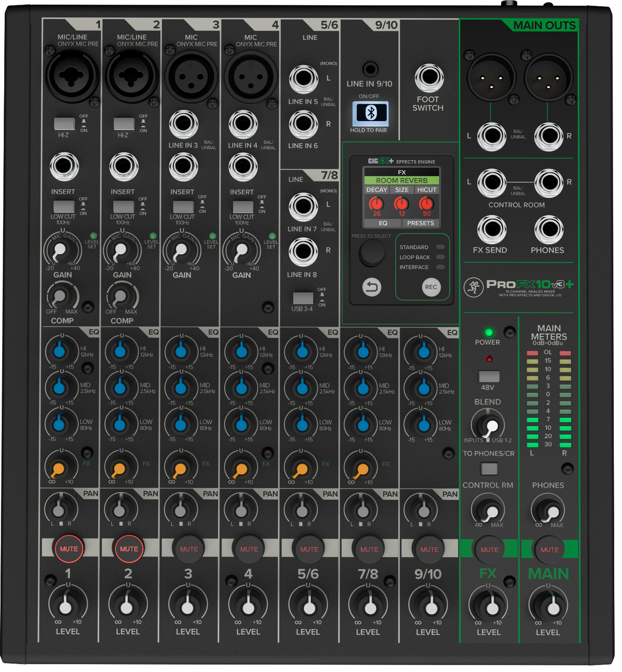Toggle the USB 3-4 switch

coord(303,298)
